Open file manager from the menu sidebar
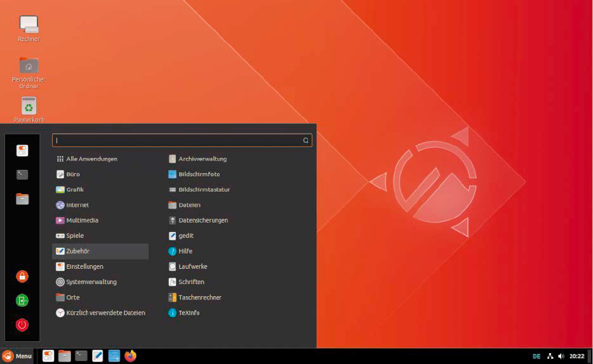Viewport: 593px width, 364px height. pos(22,198)
